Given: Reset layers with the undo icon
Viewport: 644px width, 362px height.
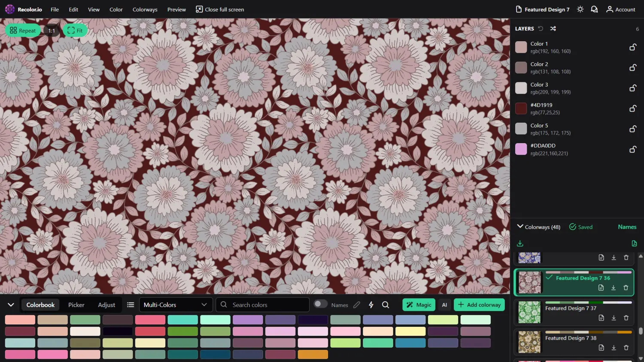Looking at the screenshot, I should click(x=541, y=29).
